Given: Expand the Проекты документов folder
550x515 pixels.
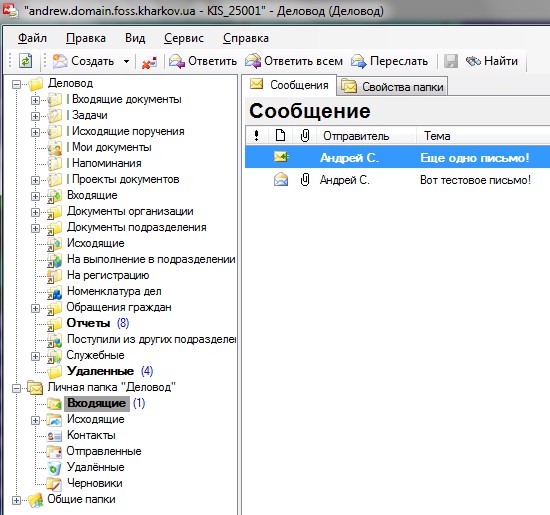Looking at the screenshot, I should tap(35, 180).
